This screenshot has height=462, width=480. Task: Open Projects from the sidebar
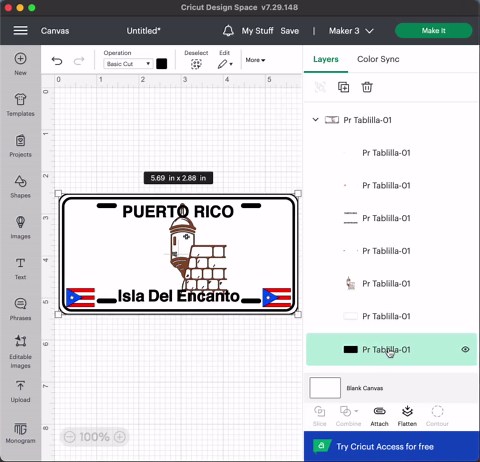[20, 146]
